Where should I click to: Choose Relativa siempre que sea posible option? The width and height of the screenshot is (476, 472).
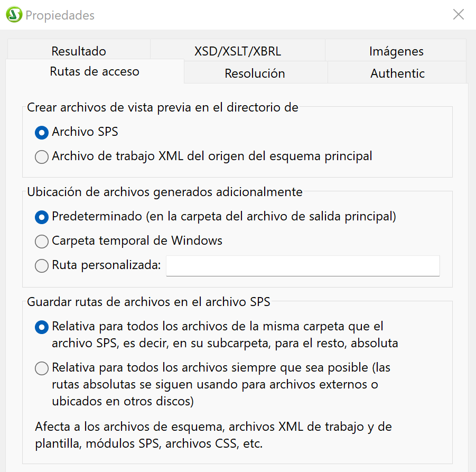coord(41,368)
